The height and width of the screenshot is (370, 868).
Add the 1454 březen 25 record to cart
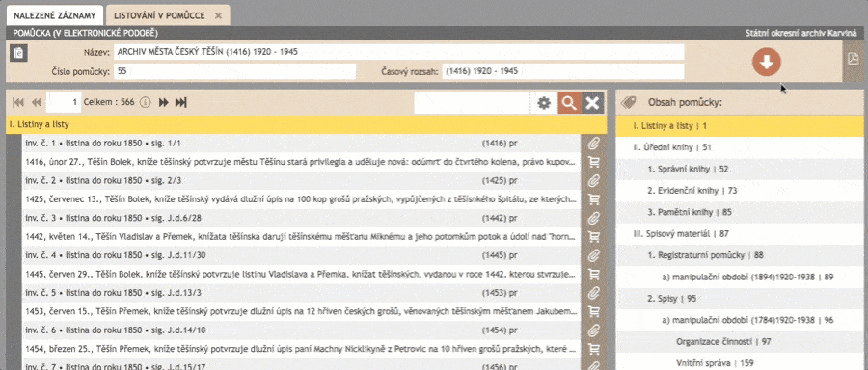tap(594, 349)
